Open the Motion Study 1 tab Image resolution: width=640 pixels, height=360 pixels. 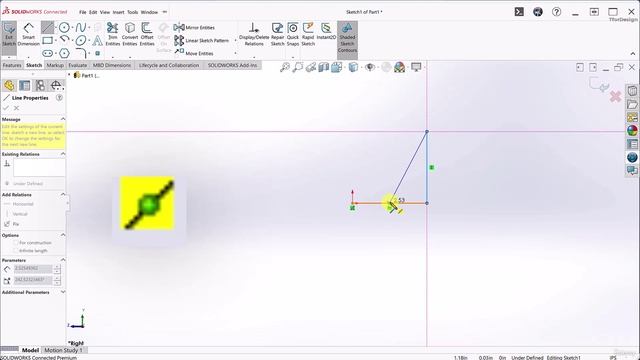click(x=63, y=350)
